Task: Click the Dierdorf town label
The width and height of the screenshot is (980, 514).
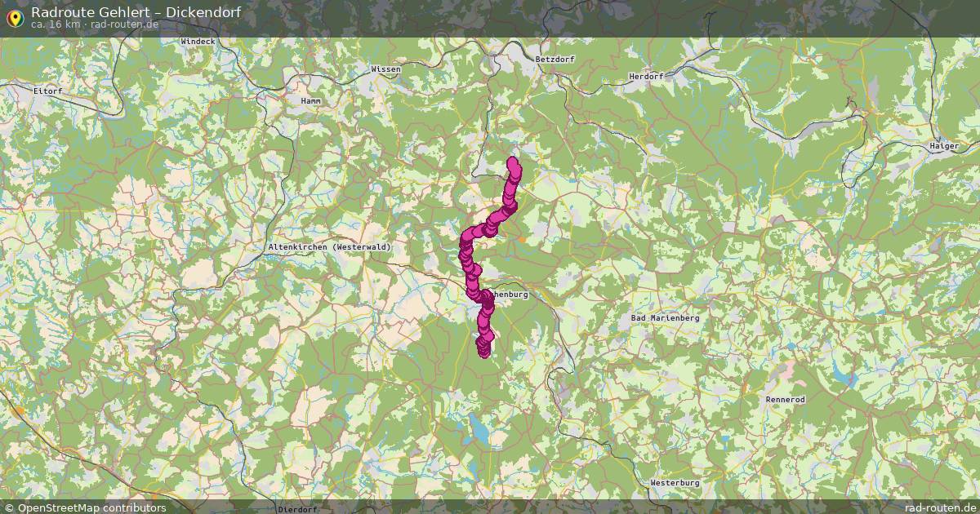Action: pos(297,509)
